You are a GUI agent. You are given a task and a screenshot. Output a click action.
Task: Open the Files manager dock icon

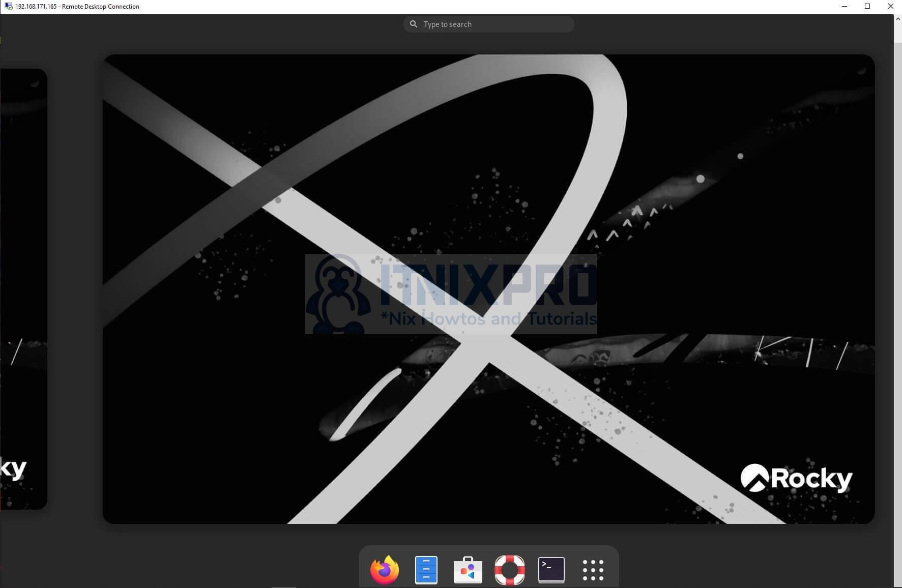(x=426, y=570)
